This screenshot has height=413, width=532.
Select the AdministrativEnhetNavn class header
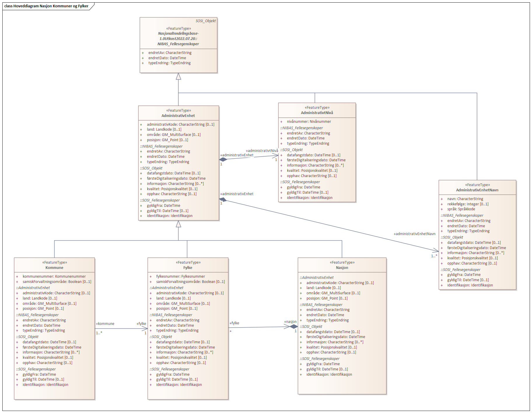477,188
